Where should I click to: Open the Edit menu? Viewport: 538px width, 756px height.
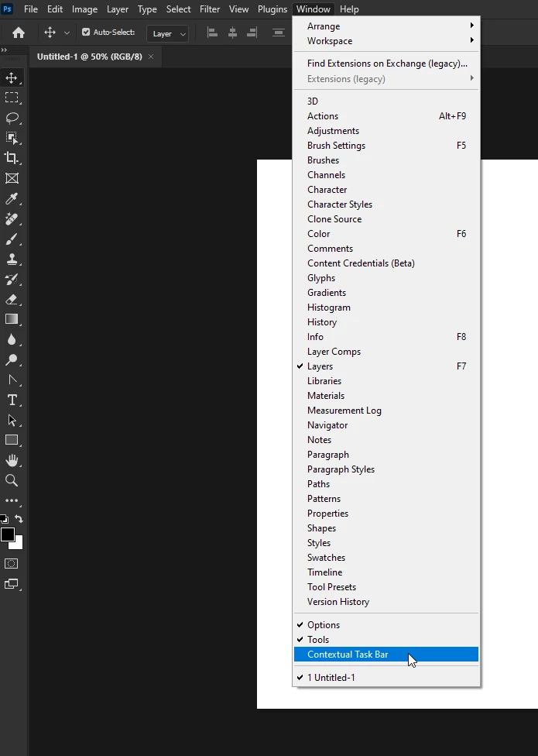pyautogui.click(x=55, y=9)
